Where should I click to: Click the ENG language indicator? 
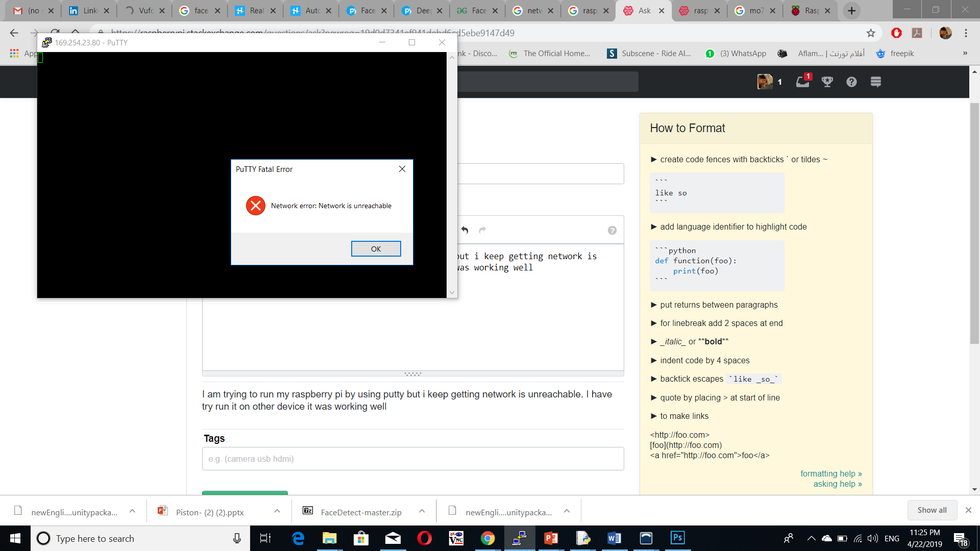(x=895, y=538)
